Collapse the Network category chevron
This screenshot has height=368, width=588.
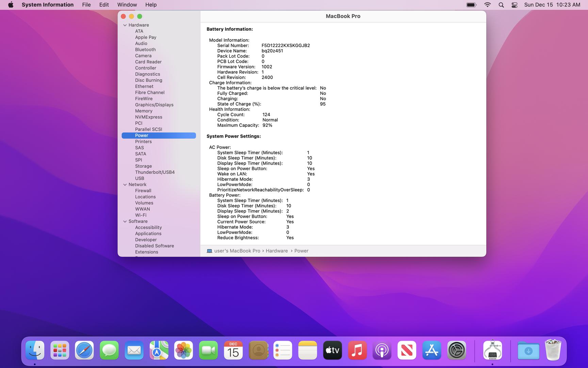(125, 185)
